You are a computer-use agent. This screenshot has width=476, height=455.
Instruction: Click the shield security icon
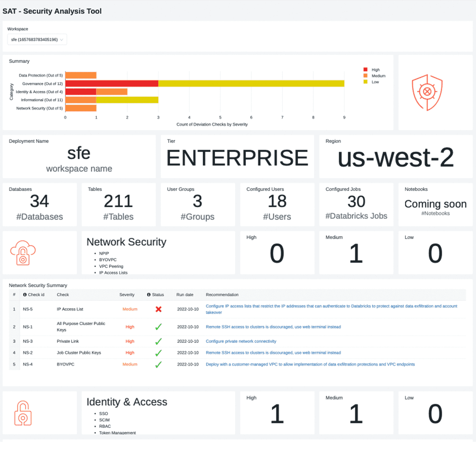(427, 93)
